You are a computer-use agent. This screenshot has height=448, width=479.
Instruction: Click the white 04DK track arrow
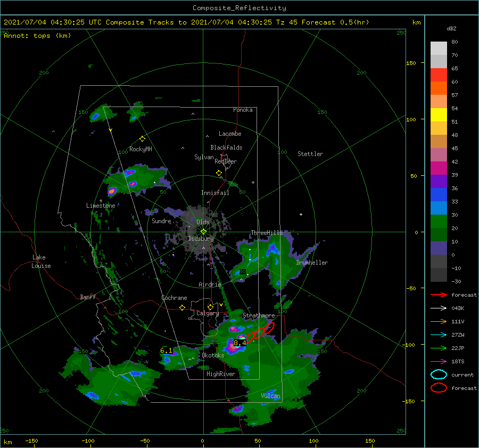coord(439,308)
